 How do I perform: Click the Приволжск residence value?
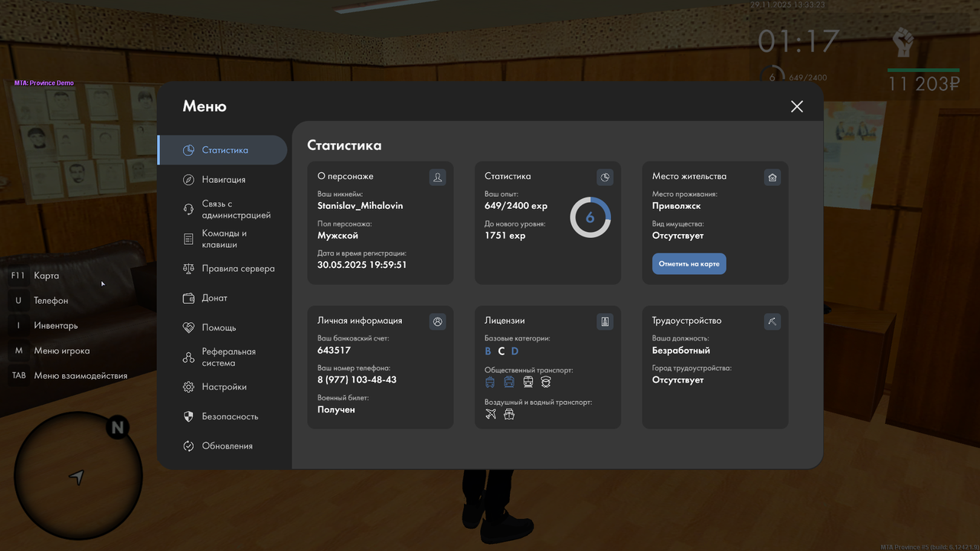point(677,206)
